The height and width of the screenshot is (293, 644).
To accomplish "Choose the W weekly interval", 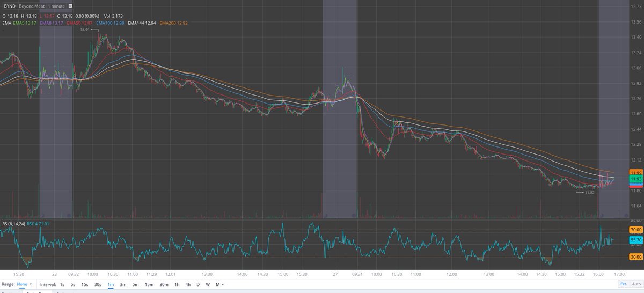I will coord(207,284).
